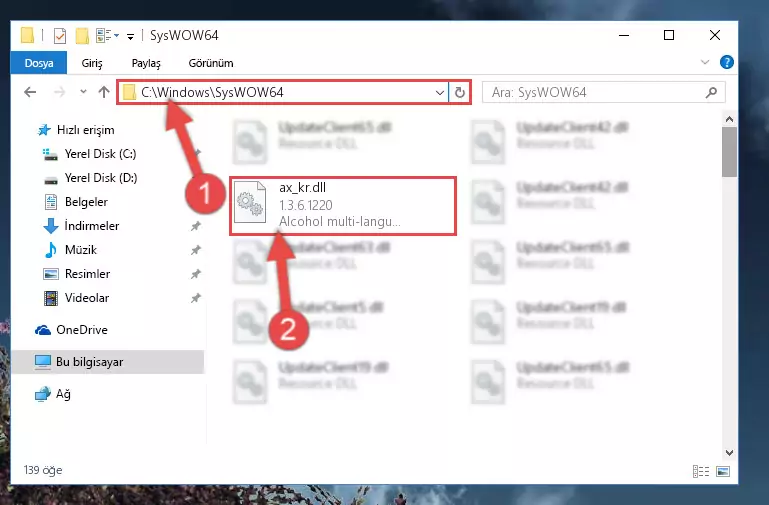
Task: Click the Hızlı erişim star icon
Action: pyautogui.click(x=44, y=130)
